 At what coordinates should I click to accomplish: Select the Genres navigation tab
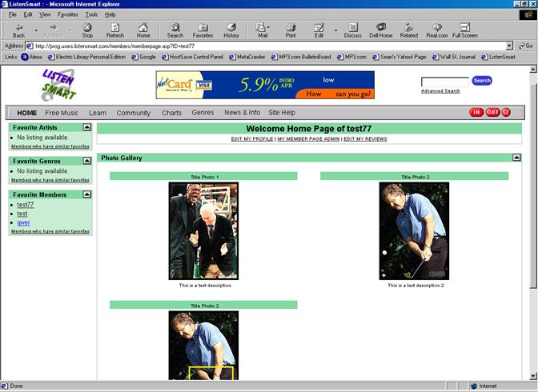pos(203,113)
